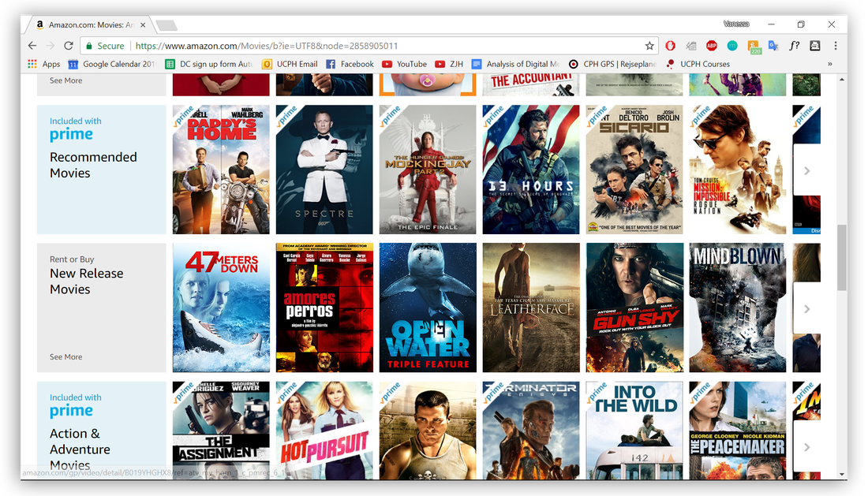
Task: Open the YouTube bookmark
Action: pyautogui.click(x=405, y=64)
